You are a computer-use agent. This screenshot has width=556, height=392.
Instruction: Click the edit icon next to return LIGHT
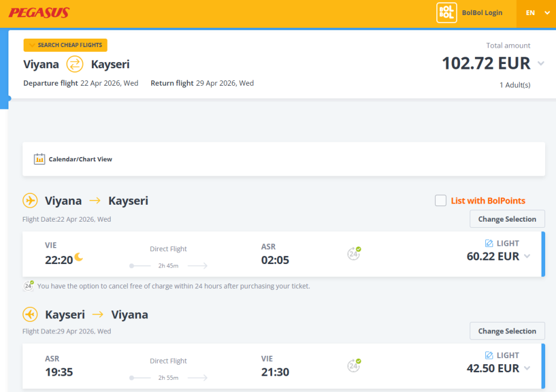(489, 356)
